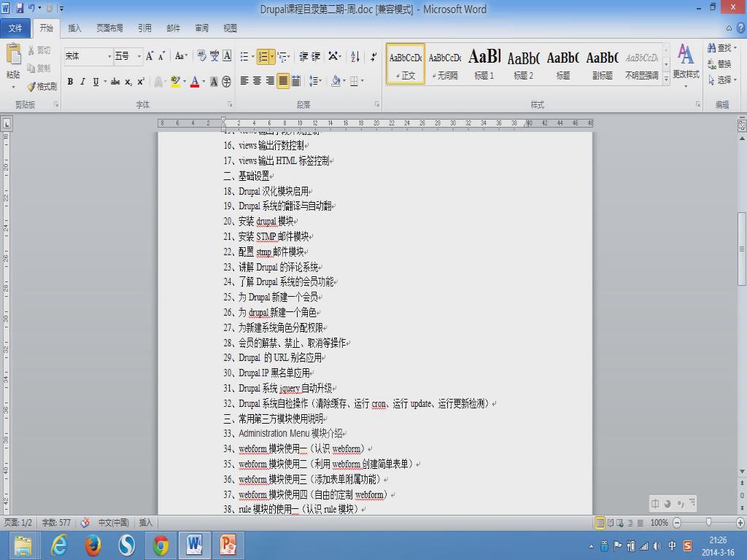Switch to the Insert (插入) tab
Screen dimensions: 747x560
click(75, 28)
